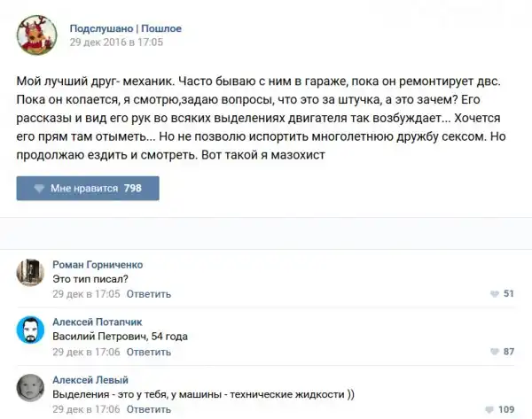Open the timestamp on Алексей Потапчик's comment
The image size is (532, 419).
(86, 352)
